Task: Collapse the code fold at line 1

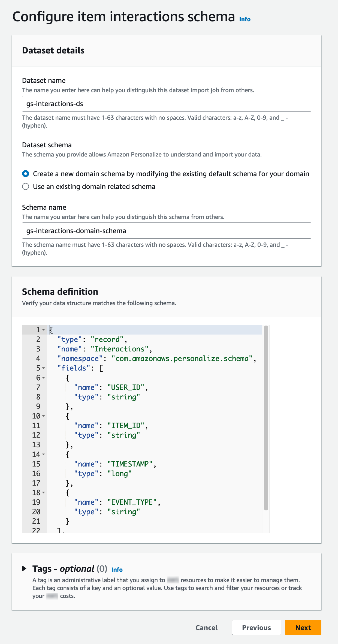Action: coord(44,330)
